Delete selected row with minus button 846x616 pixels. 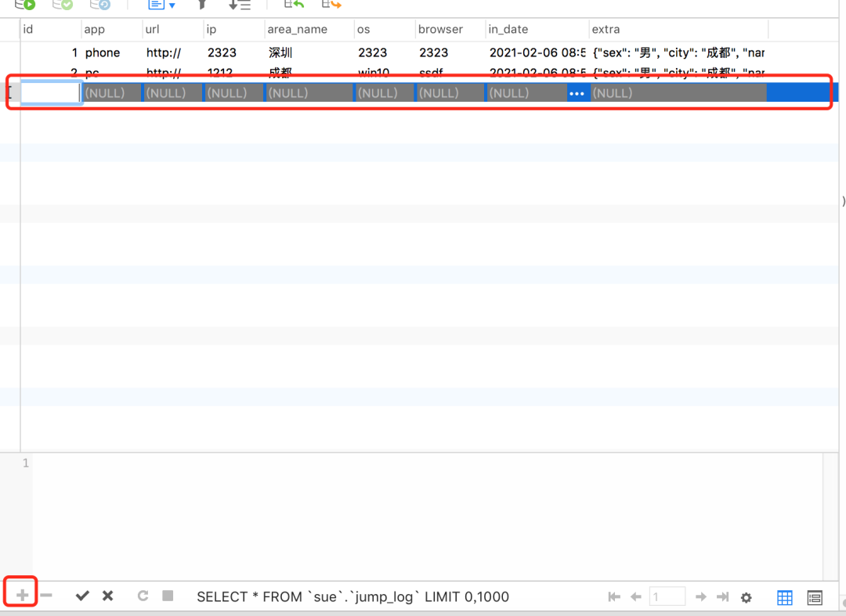[x=46, y=596]
